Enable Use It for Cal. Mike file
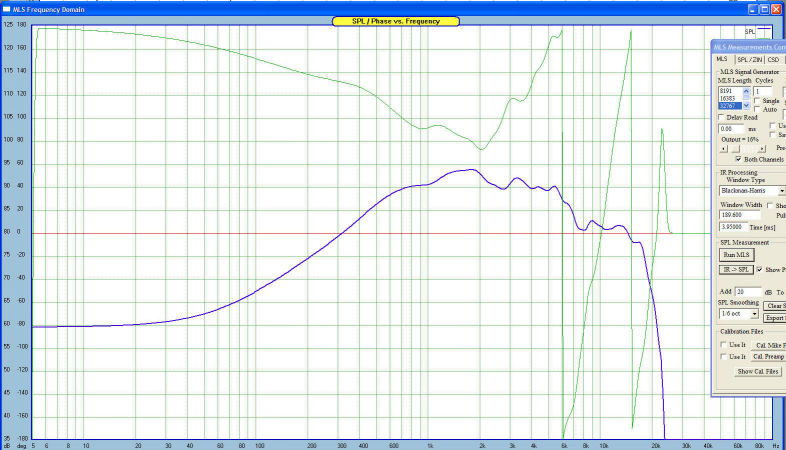The height and width of the screenshot is (450, 786). (723, 345)
